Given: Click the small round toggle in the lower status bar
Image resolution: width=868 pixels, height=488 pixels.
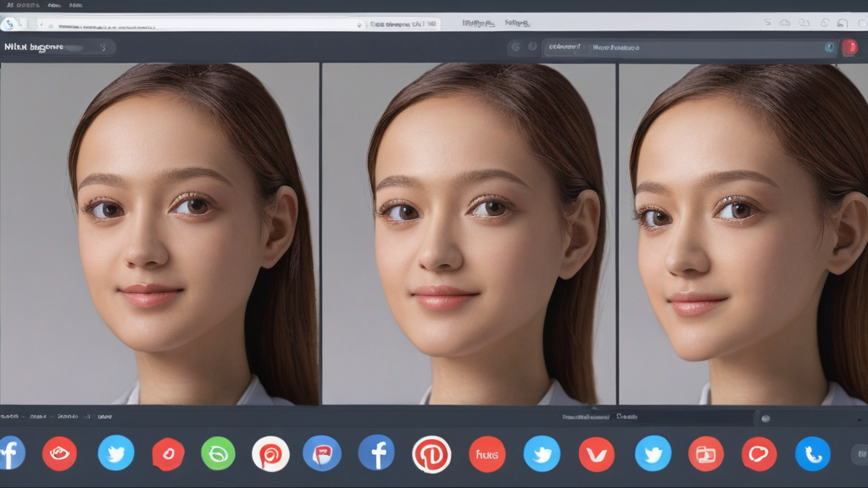Looking at the screenshot, I should click(x=765, y=419).
